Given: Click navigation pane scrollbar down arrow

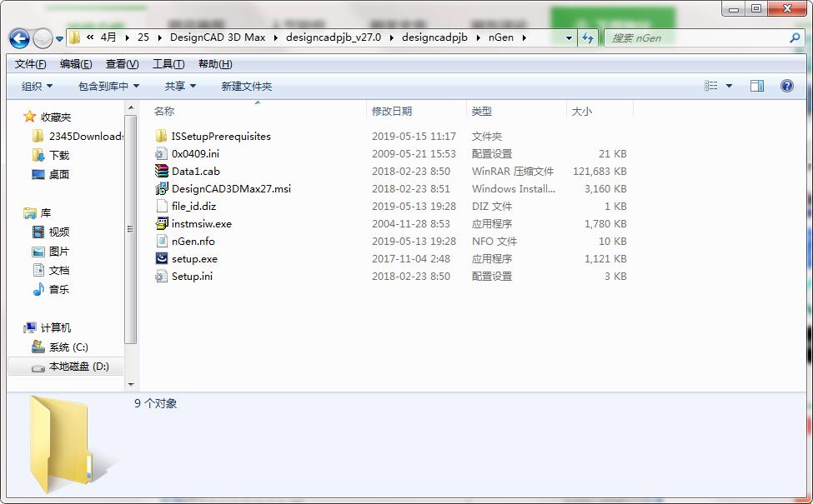Looking at the screenshot, I should coord(131,384).
